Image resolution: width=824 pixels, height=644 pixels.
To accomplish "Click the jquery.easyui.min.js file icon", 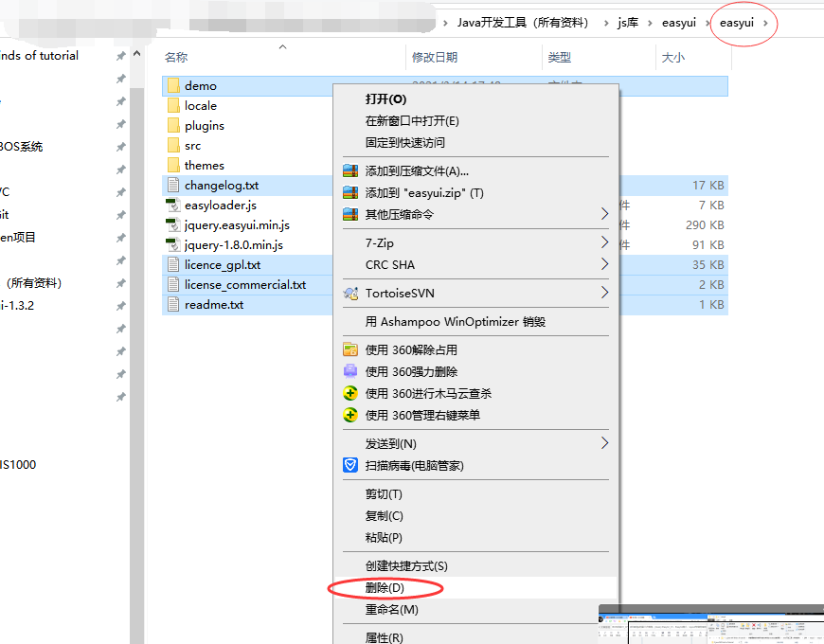I will (175, 224).
